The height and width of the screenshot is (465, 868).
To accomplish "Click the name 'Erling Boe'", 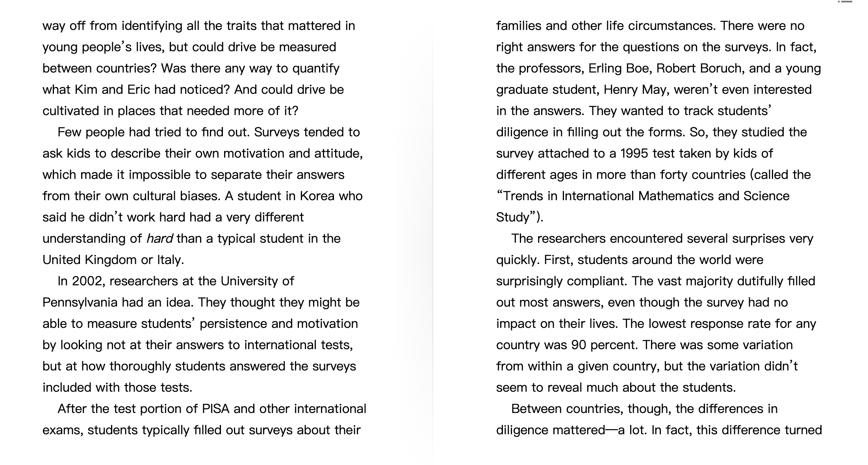I will point(620,68).
